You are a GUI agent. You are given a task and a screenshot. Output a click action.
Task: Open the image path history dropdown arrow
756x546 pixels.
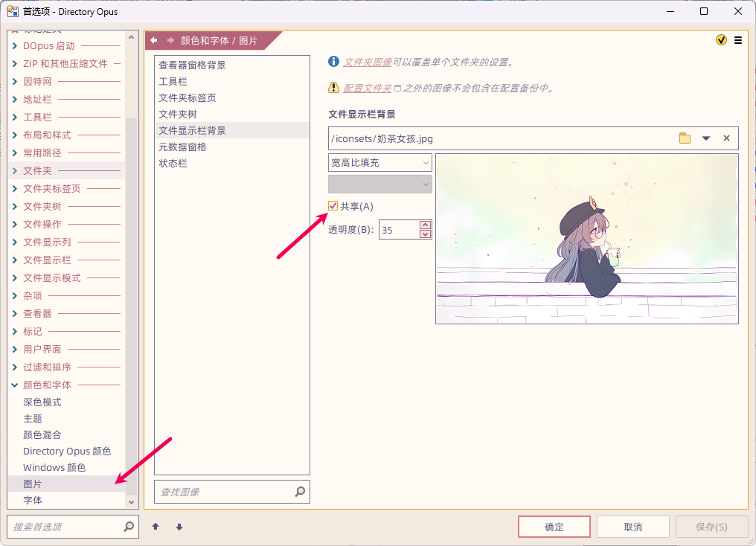(706, 138)
